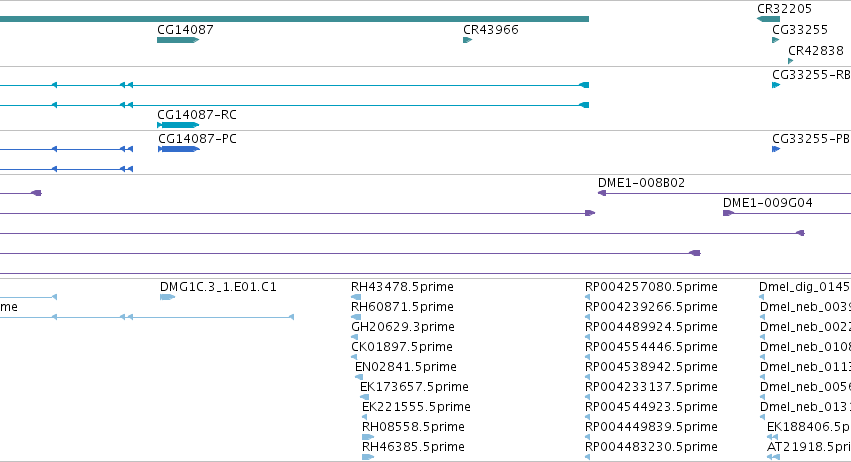The height and width of the screenshot is (462, 851).
Task: Click the RP004483230.5prime label
Action: point(651,447)
